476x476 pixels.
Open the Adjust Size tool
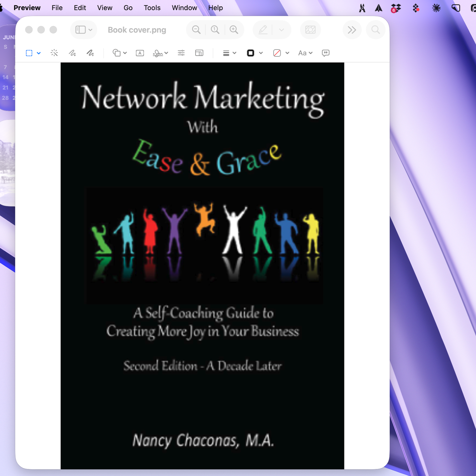[x=199, y=53]
